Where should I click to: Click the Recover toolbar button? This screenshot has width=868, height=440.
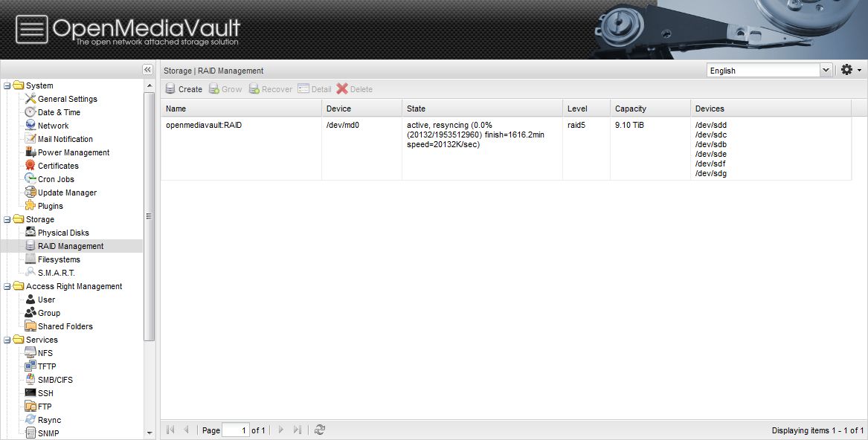click(270, 89)
